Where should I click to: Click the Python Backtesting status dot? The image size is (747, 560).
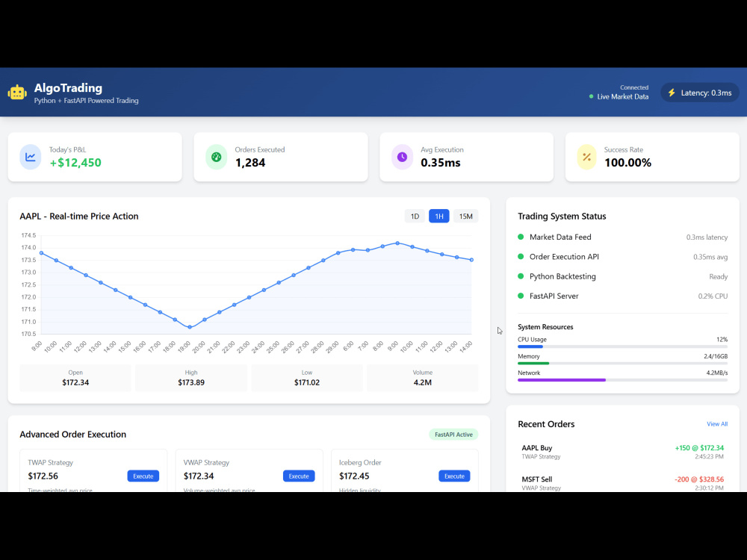(521, 276)
